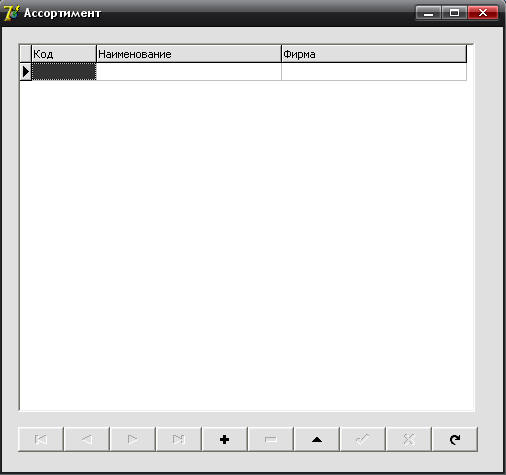
Task: Minimize the Ассортимент window
Action: point(428,13)
